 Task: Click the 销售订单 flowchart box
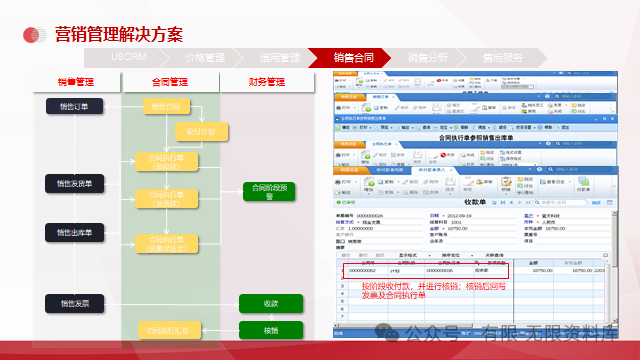(74, 107)
